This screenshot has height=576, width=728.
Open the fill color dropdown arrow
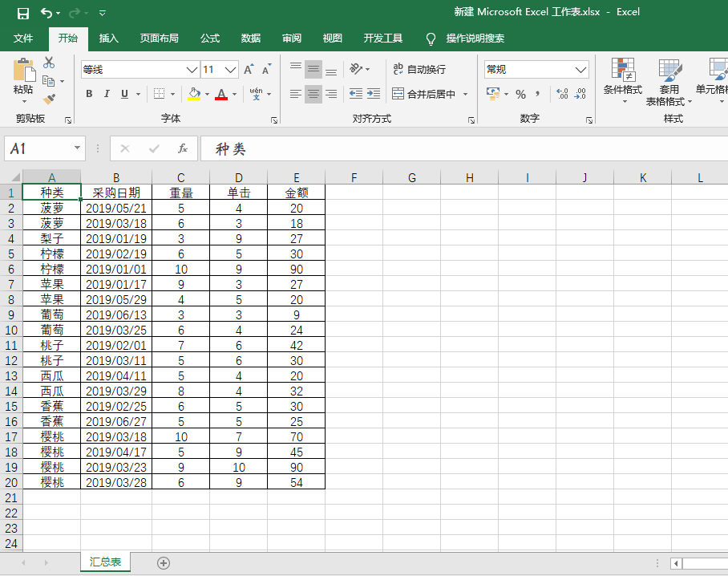pos(207,95)
